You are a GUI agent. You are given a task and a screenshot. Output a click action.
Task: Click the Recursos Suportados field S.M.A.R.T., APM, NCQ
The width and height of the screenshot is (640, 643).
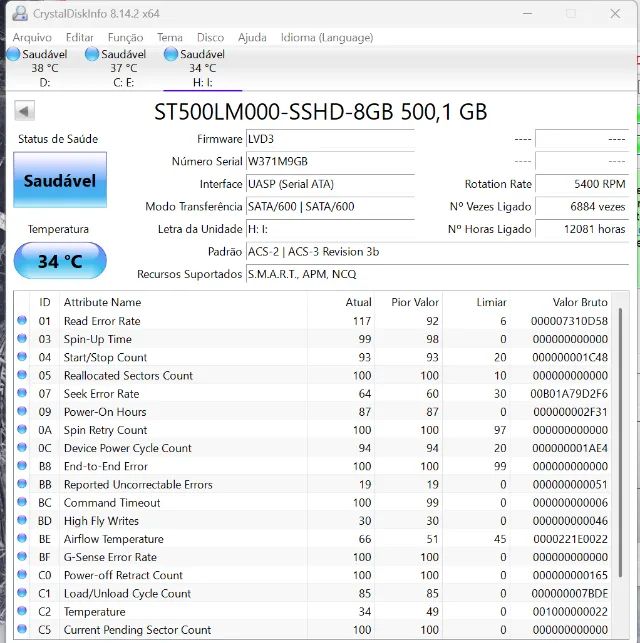(437, 274)
